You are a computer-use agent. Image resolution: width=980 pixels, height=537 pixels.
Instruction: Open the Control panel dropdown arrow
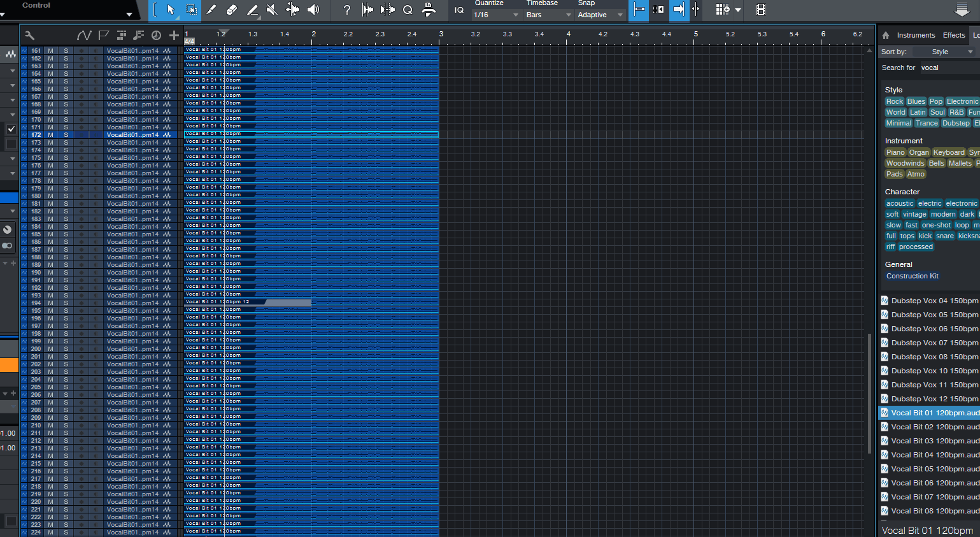(129, 14)
